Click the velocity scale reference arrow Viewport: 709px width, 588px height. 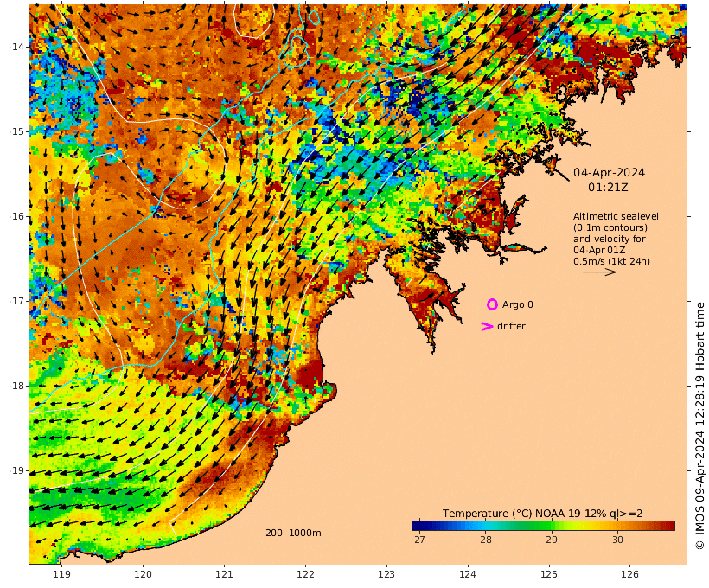point(599,272)
